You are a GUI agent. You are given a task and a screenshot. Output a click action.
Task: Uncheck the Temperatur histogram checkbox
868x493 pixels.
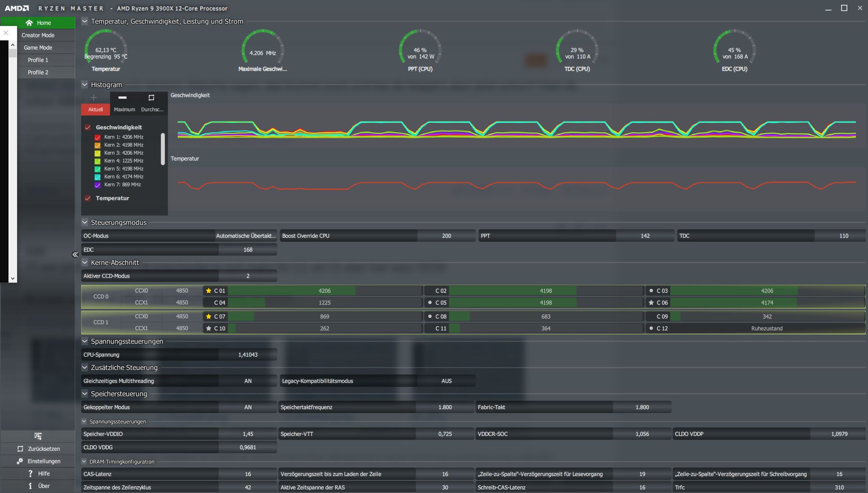pos(88,198)
